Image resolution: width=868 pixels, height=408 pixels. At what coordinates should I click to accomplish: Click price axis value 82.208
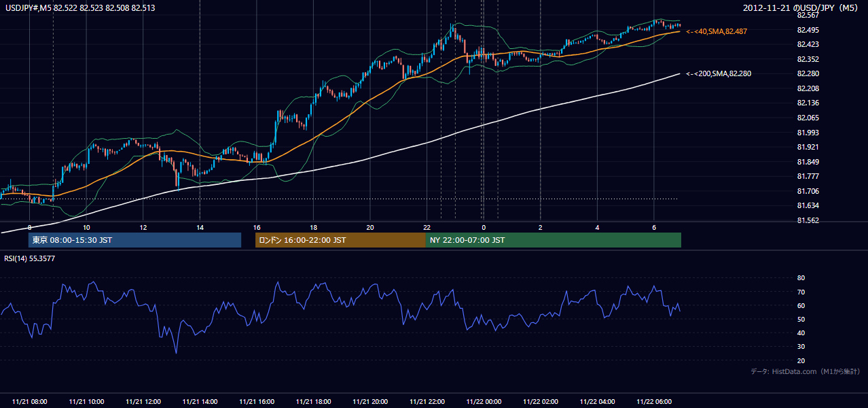pyautogui.click(x=808, y=88)
